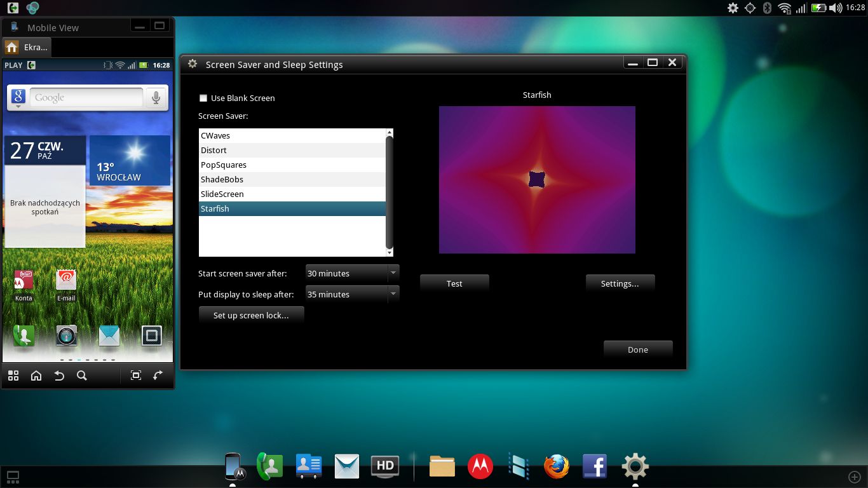The height and width of the screenshot is (488, 868).
Task: Click the Google search field on phone
Action: click(86, 97)
